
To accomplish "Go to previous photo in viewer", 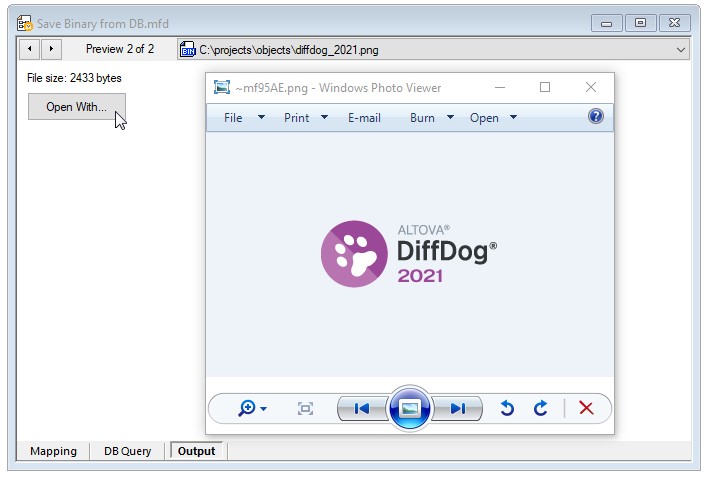I will pyautogui.click(x=363, y=409).
